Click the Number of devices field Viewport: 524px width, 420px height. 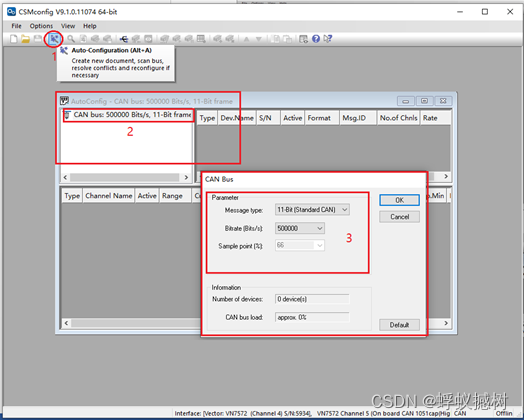[312, 299]
